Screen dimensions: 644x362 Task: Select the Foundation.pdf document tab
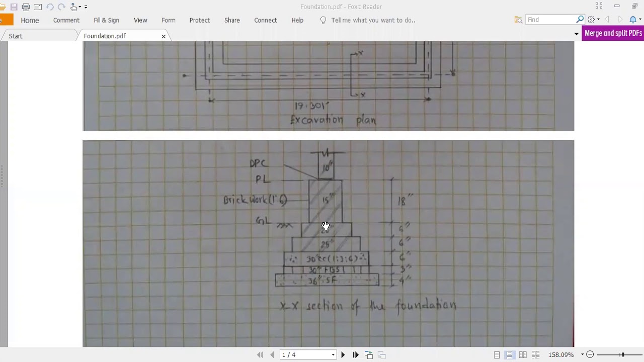tap(105, 36)
